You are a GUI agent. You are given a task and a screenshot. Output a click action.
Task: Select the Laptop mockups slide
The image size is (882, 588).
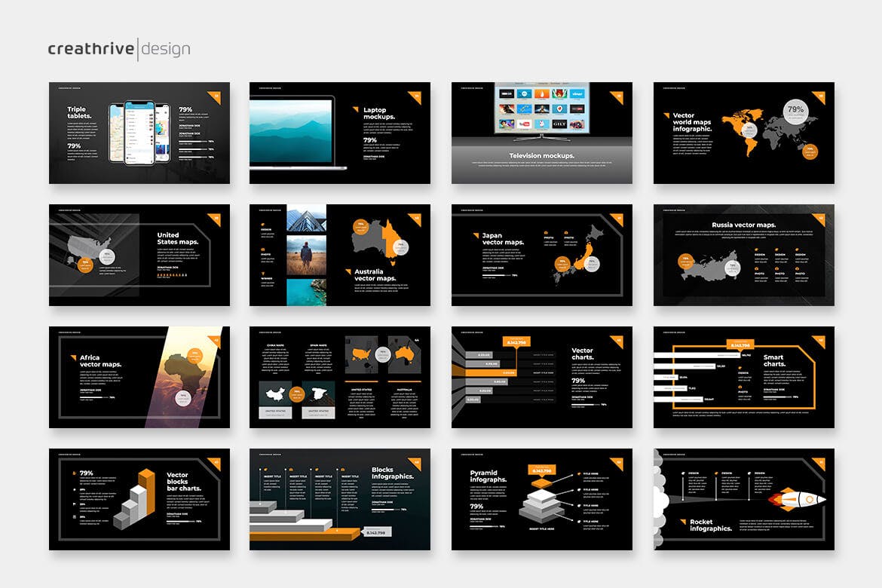pos(339,133)
